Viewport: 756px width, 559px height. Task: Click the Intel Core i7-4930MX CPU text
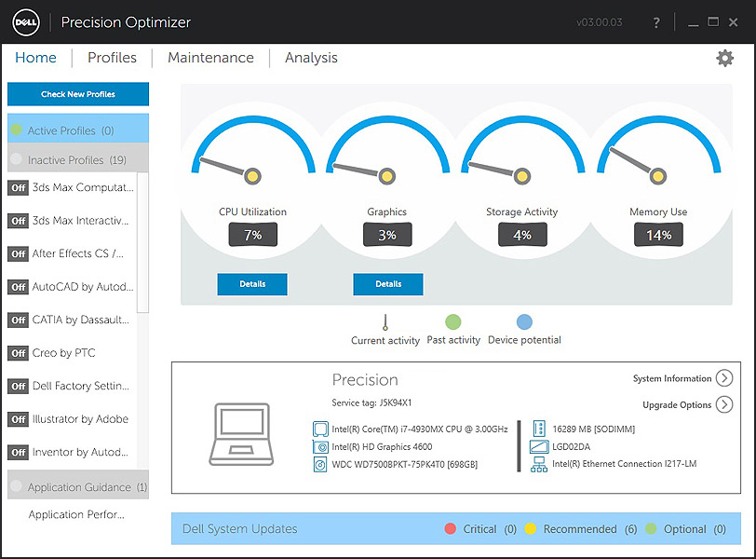(420, 429)
